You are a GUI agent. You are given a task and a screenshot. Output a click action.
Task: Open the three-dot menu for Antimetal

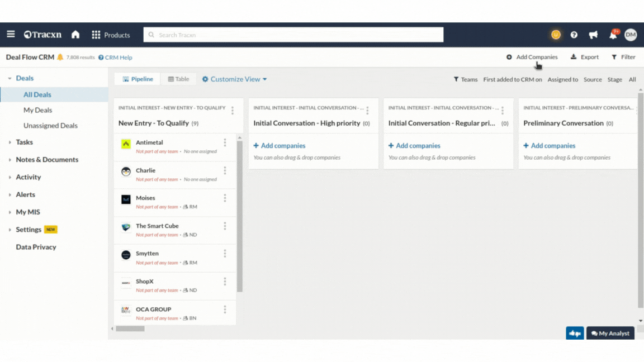coord(225,143)
